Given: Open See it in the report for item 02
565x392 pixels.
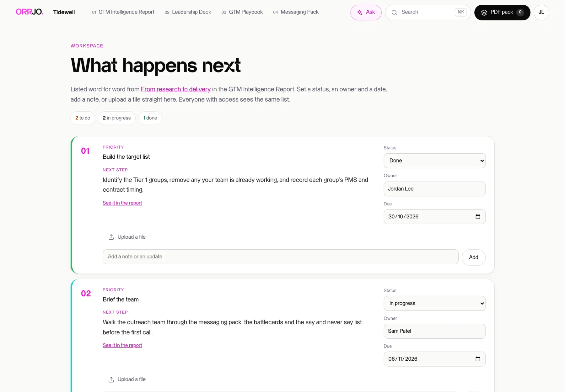Looking at the screenshot, I should (x=122, y=345).
